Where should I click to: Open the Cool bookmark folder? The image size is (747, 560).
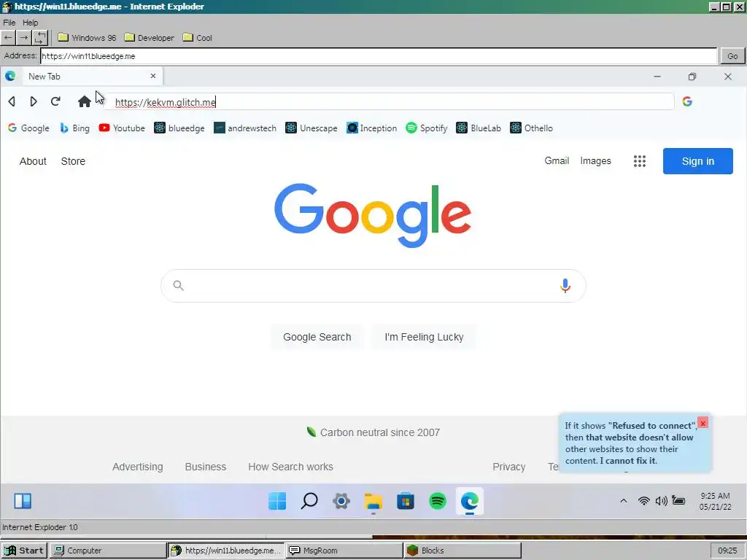pos(198,38)
